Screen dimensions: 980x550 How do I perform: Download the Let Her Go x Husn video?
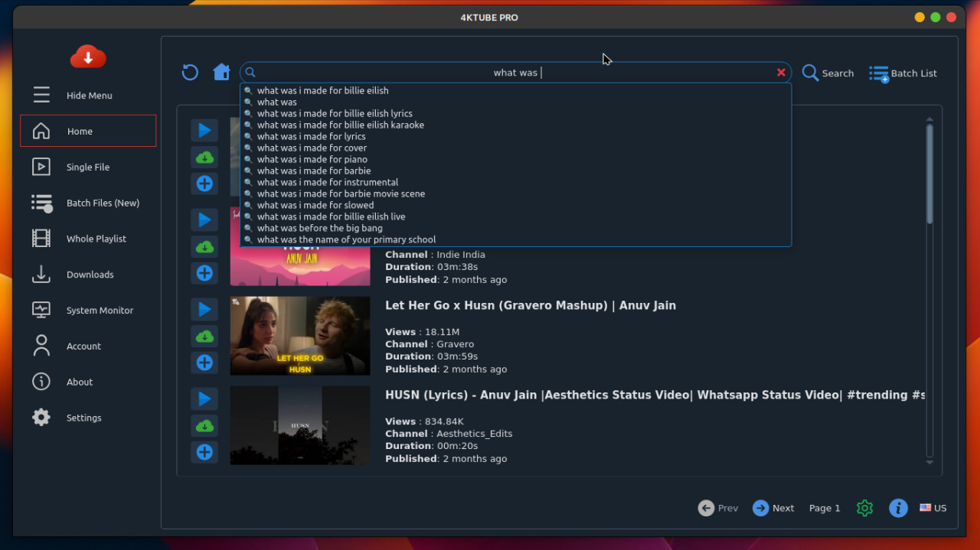[x=204, y=336]
